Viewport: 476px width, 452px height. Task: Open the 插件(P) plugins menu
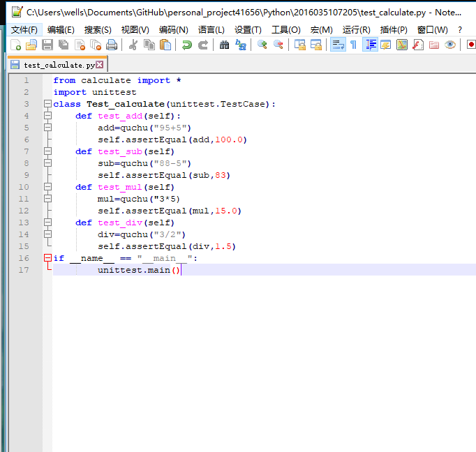point(394,29)
